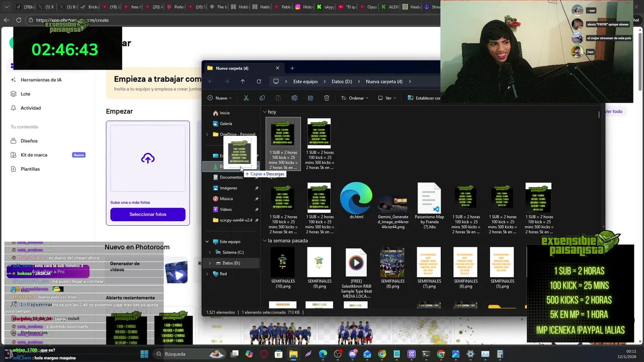Screen dimensions: 644x362
Task: Open Actividad in Photoroom sidebar
Action: (31, 108)
